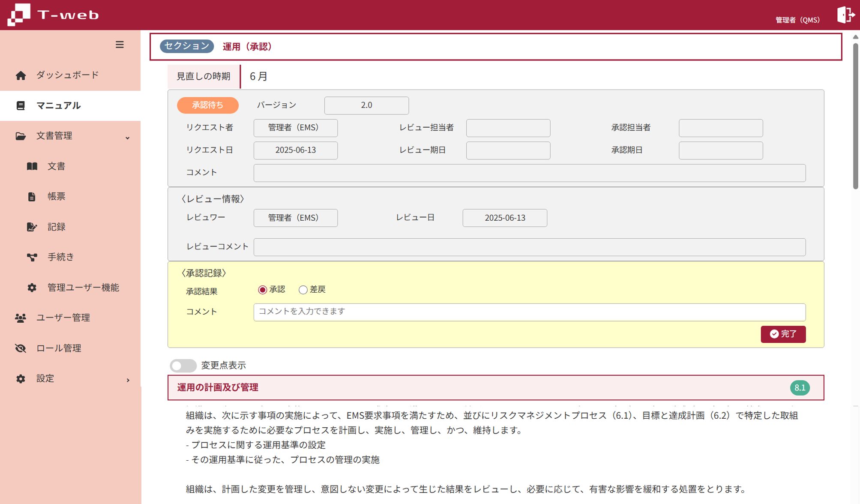Select the 差戻 radio button
Screen dimensions: 860x504
point(303,289)
